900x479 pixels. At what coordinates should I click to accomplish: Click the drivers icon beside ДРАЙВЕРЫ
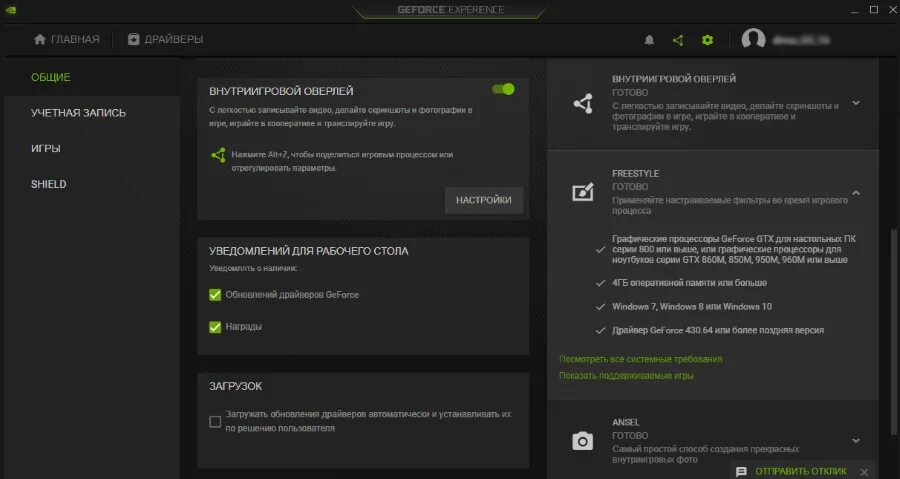tap(133, 39)
